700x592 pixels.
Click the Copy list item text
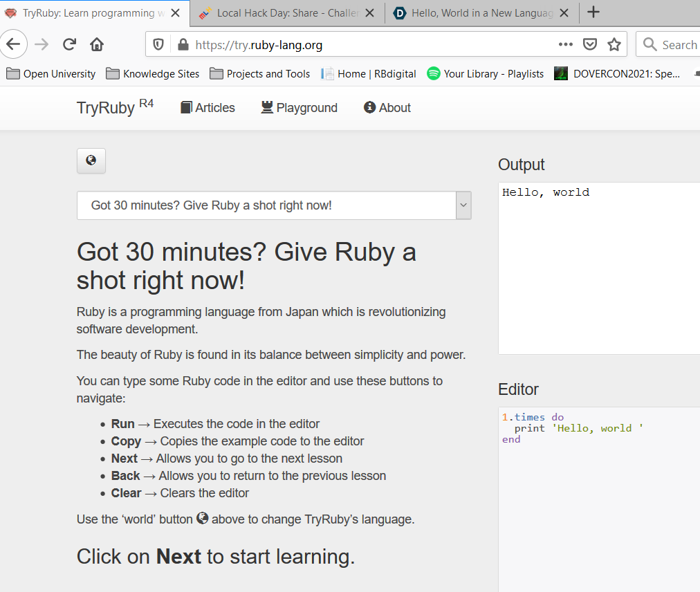[x=237, y=441]
